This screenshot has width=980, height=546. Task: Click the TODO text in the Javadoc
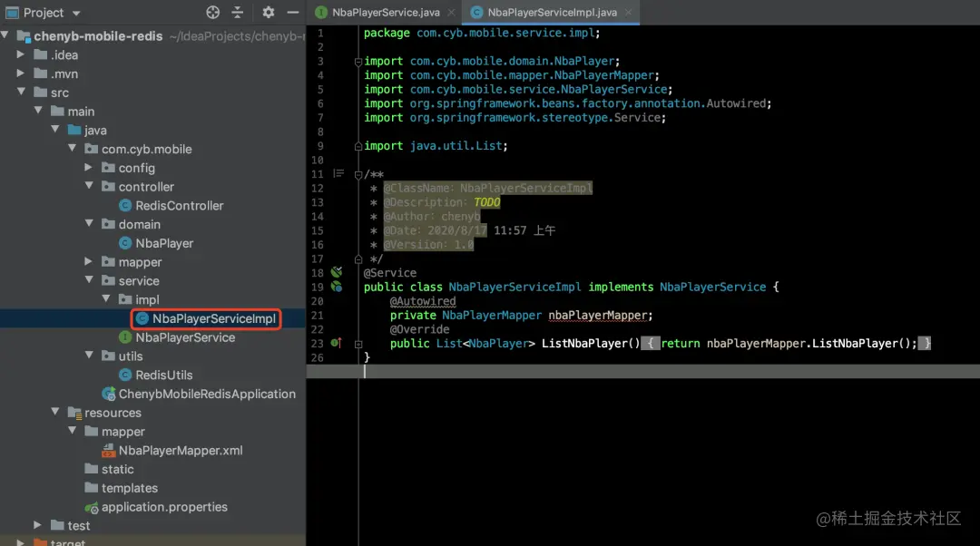click(x=487, y=201)
